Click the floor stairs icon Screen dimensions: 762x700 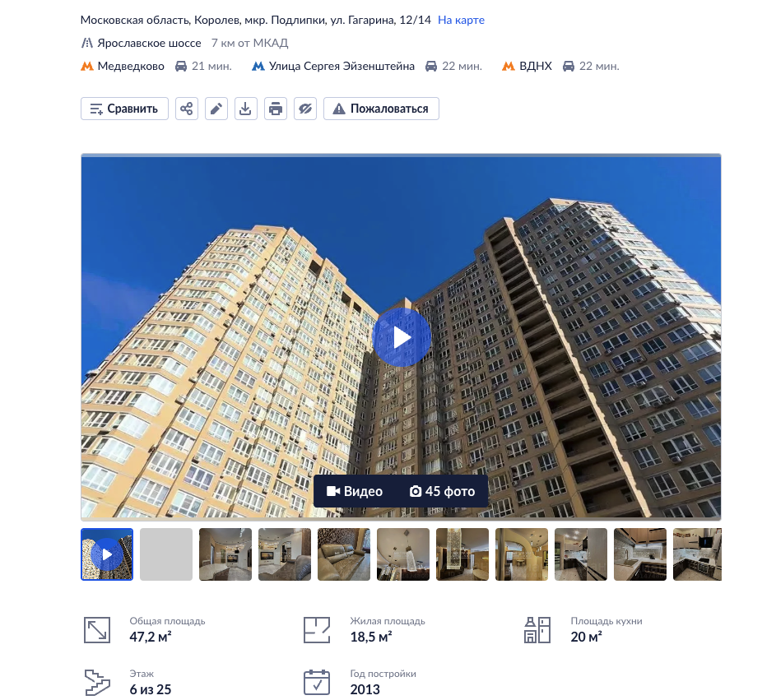tap(97, 682)
